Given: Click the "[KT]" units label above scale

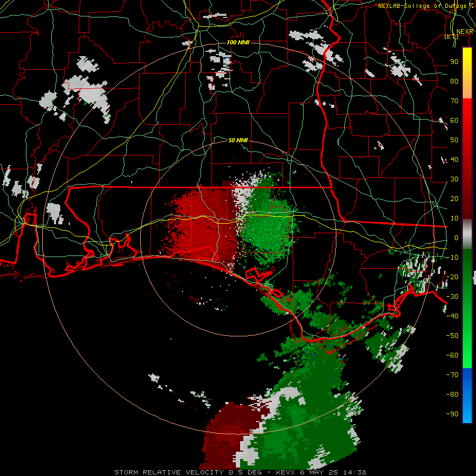Looking at the screenshot, I should click(x=451, y=37).
